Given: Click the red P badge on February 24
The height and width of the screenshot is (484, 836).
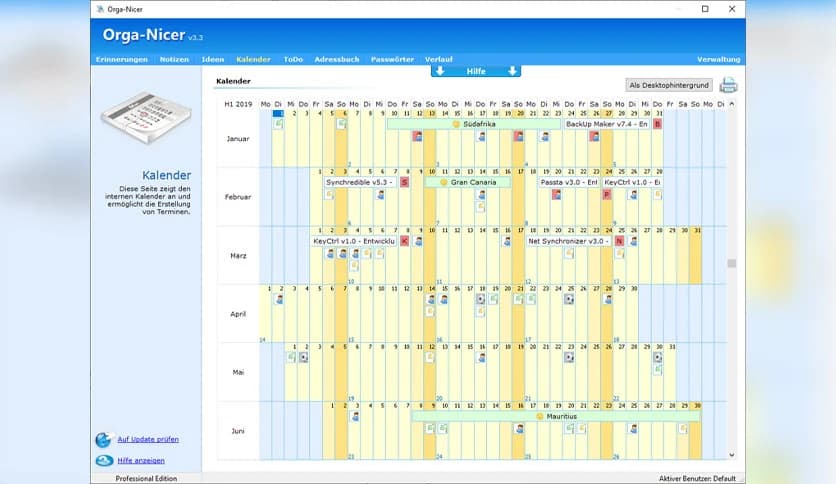Looking at the screenshot, I should tap(607, 195).
